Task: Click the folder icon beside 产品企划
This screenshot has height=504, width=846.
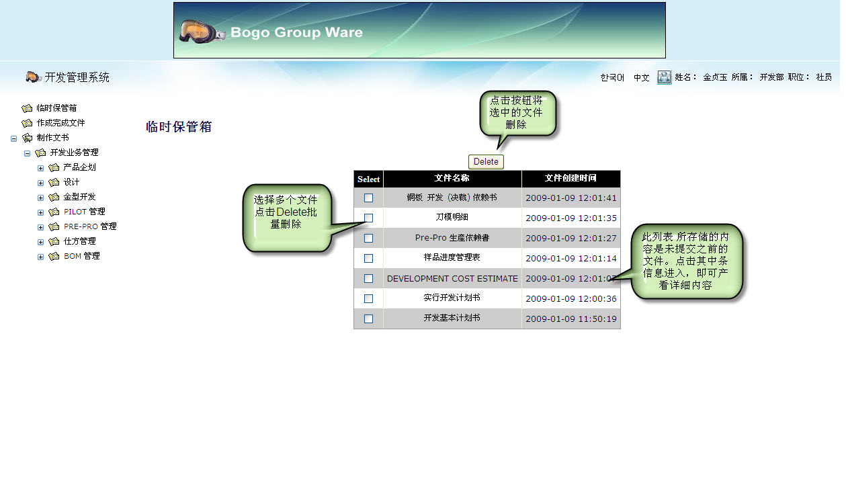Action: point(54,167)
